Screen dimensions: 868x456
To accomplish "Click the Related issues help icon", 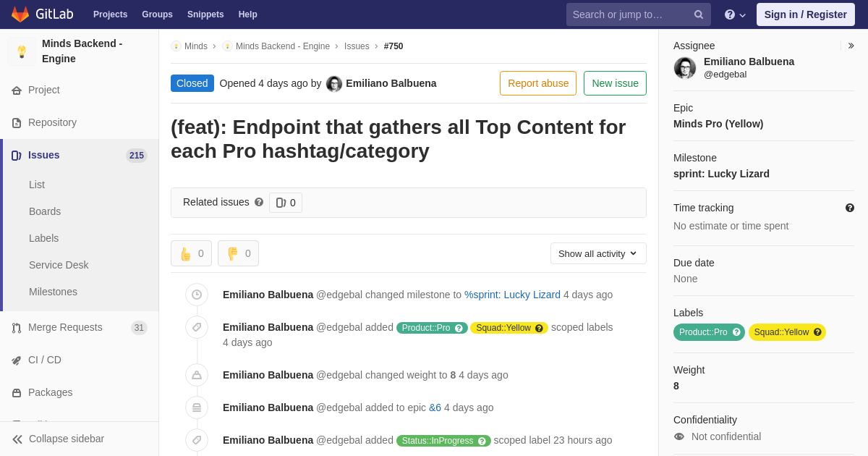I will [x=259, y=203].
